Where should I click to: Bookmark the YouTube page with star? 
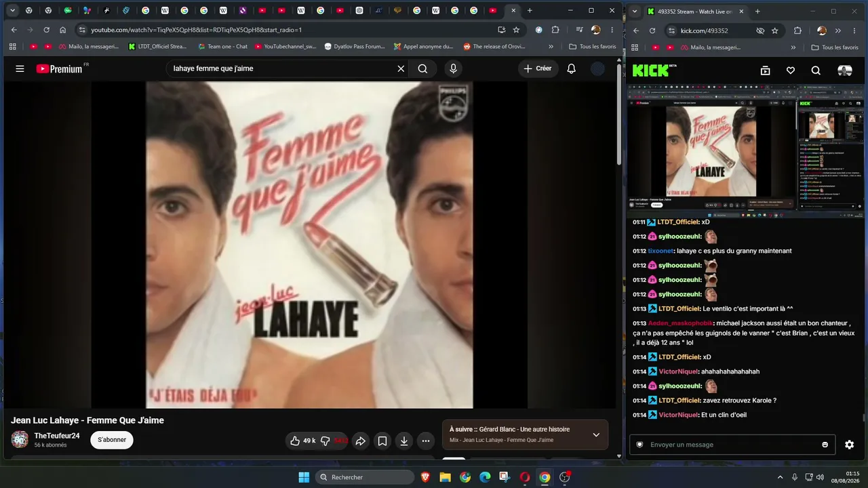tap(516, 30)
